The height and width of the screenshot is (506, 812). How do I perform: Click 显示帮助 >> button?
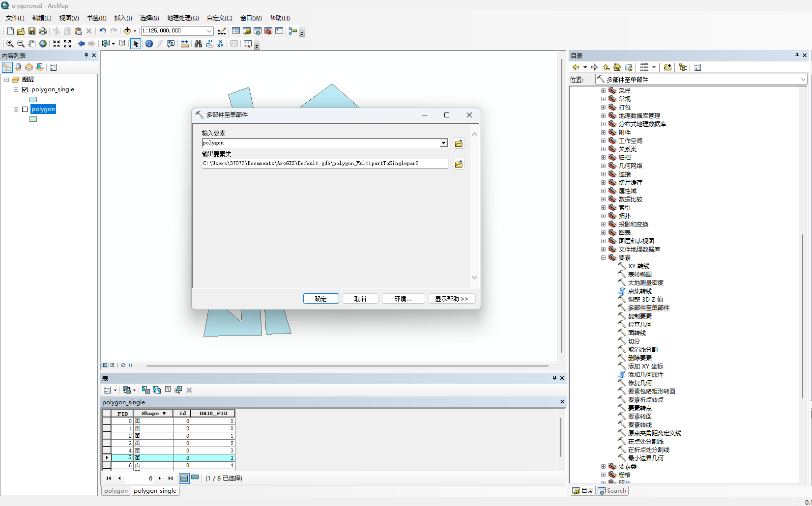(x=452, y=299)
